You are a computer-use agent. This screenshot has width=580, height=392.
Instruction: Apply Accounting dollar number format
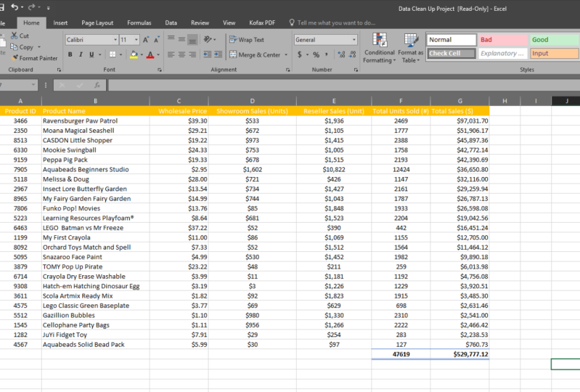pyautogui.click(x=299, y=54)
